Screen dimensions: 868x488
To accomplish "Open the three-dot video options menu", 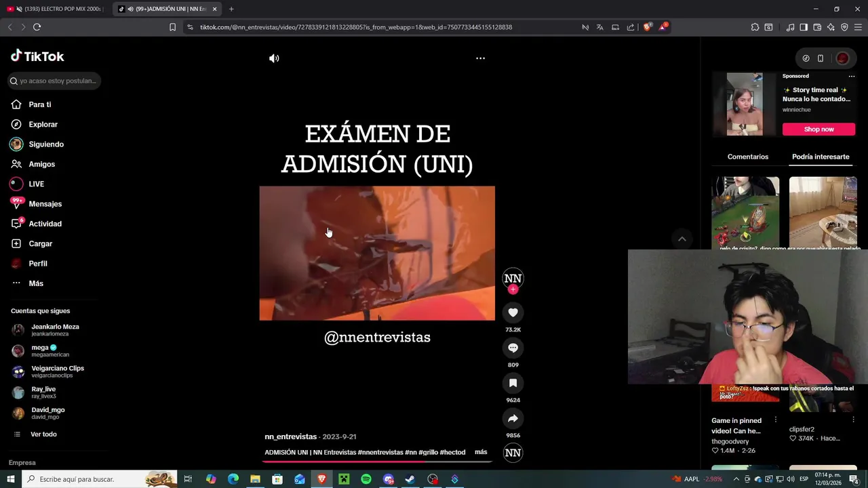I will [x=480, y=58].
